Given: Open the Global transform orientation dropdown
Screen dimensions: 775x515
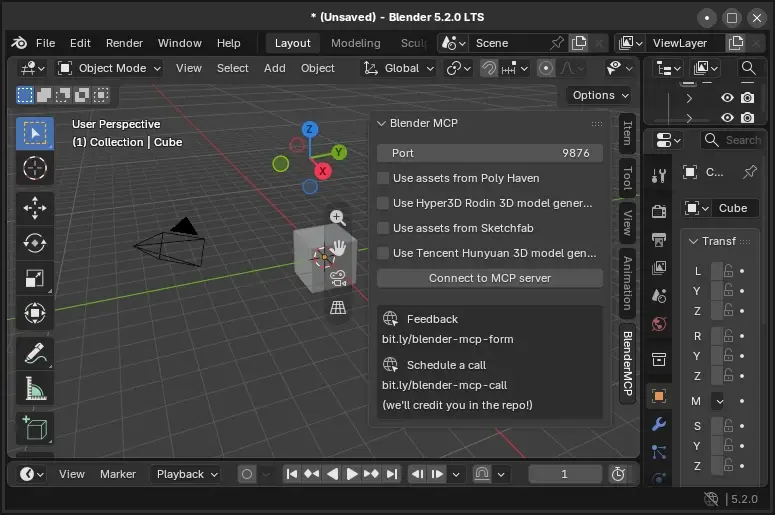Looking at the screenshot, I should (399, 68).
